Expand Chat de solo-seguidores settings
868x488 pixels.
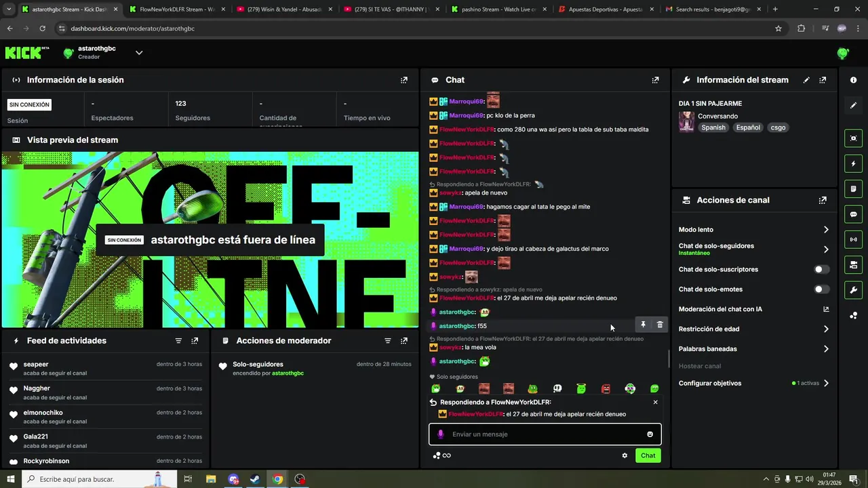(826, 249)
